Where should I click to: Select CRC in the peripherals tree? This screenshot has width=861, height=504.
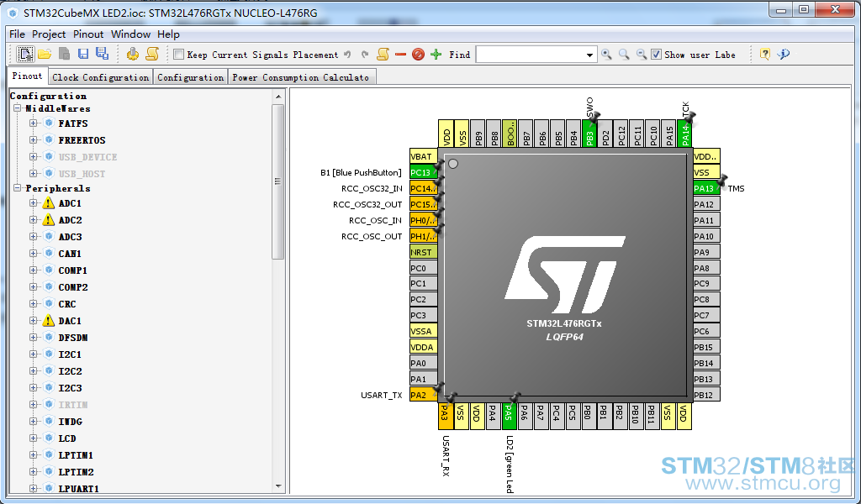(67, 304)
